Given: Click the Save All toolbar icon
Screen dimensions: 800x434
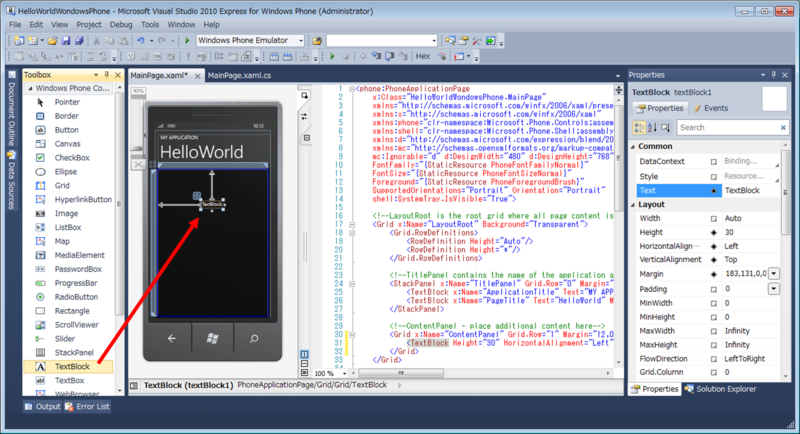Looking at the screenshot, I should tap(79, 40).
